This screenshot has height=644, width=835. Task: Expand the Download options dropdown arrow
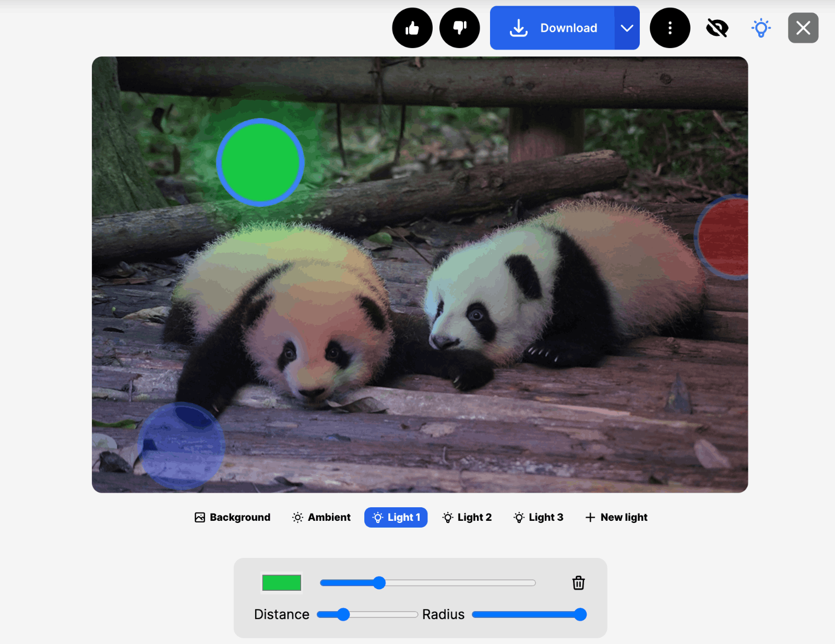[627, 28]
